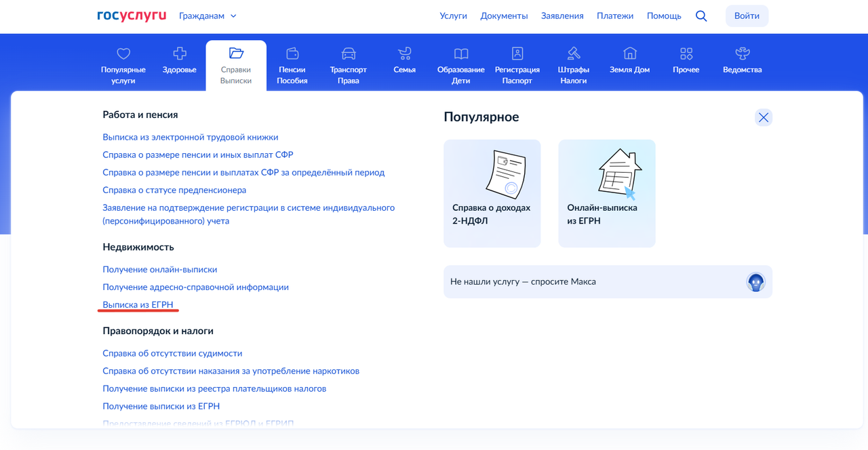Select the Прочее grid icon
The image size is (868, 450).
click(x=686, y=54)
